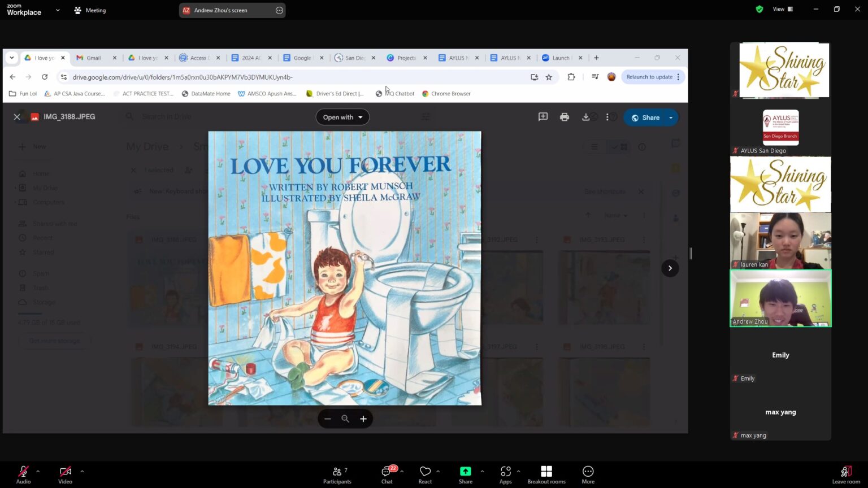Click the Meeting button in Zoom header
This screenshot has height=488, width=868.
click(90, 10)
